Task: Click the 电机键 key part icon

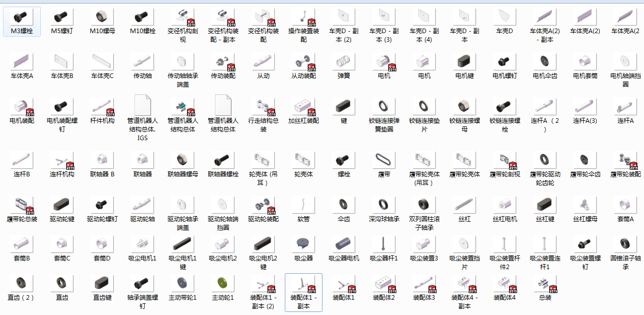Action: tap(465, 62)
